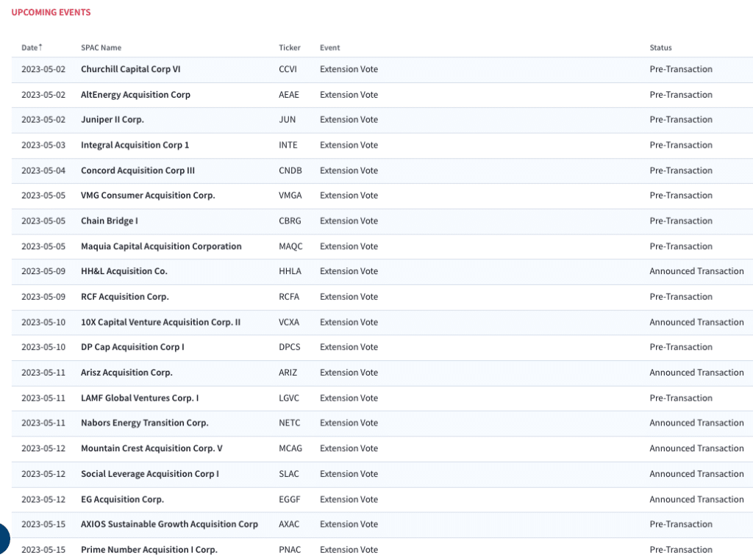Click Announced Transaction status for EG Acquisition
Viewport: 753px width, 560px height.
[x=697, y=499]
